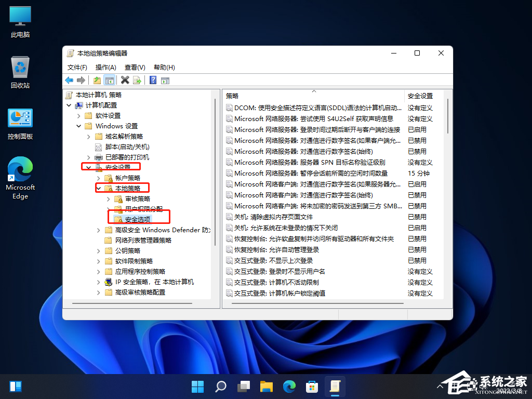Toggle the show/hide console tree icon
Image resolution: width=532 pixels, height=399 pixels.
[109, 80]
